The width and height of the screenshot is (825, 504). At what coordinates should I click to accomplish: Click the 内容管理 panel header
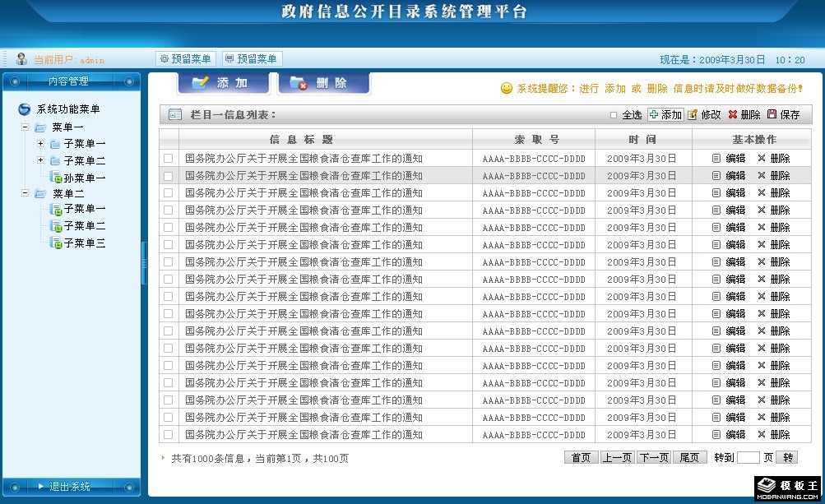point(72,81)
